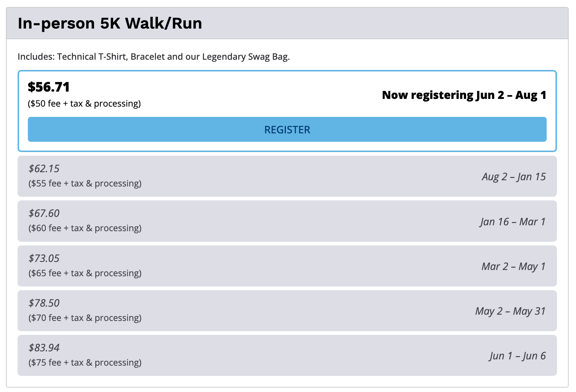Select the $62.15 pricing tier row
Viewport: 576px width, 392px height.
[x=287, y=176]
